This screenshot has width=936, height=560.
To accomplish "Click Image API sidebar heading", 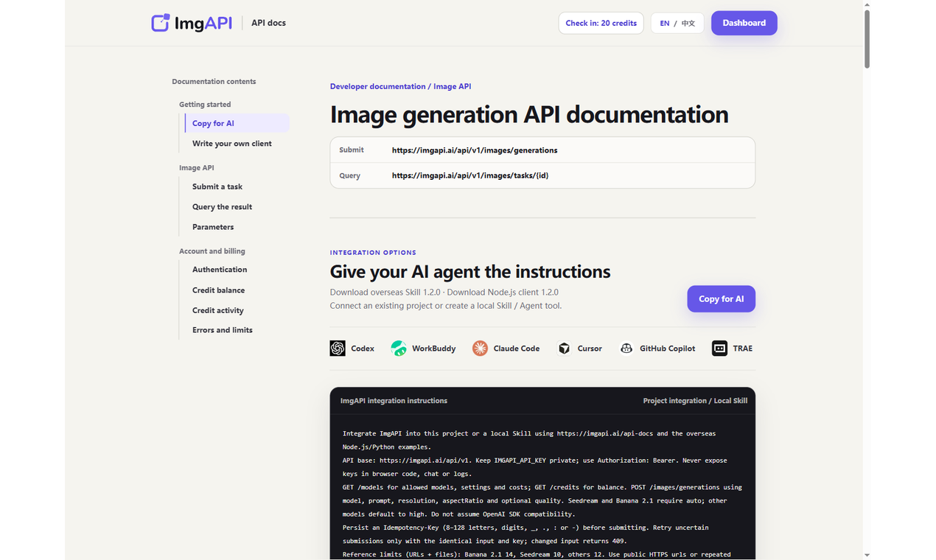I will click(x=197, y=168).
